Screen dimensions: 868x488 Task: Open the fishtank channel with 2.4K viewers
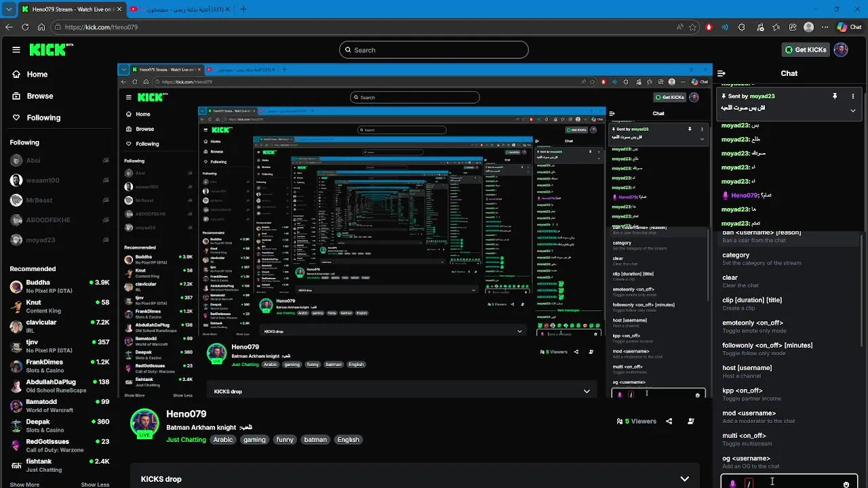pos(60,465)
